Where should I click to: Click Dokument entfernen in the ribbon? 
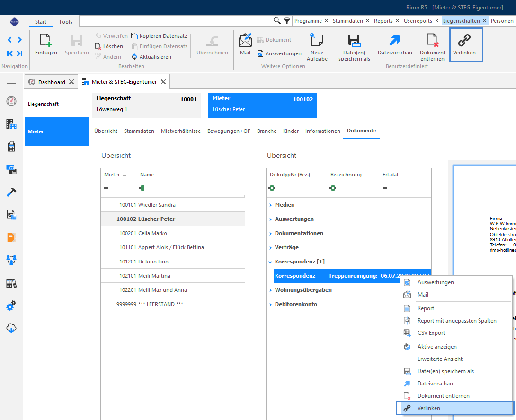[432, 47]
